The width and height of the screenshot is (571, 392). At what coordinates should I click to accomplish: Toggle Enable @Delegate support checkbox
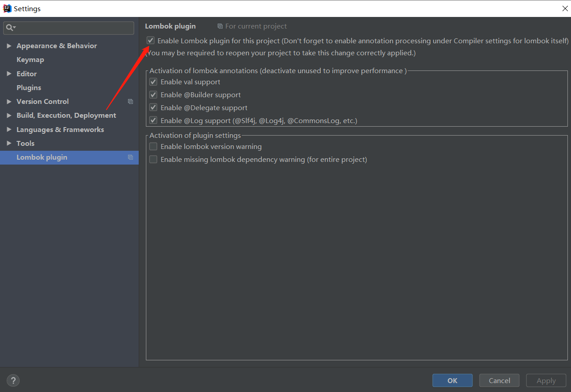[153, 108]
